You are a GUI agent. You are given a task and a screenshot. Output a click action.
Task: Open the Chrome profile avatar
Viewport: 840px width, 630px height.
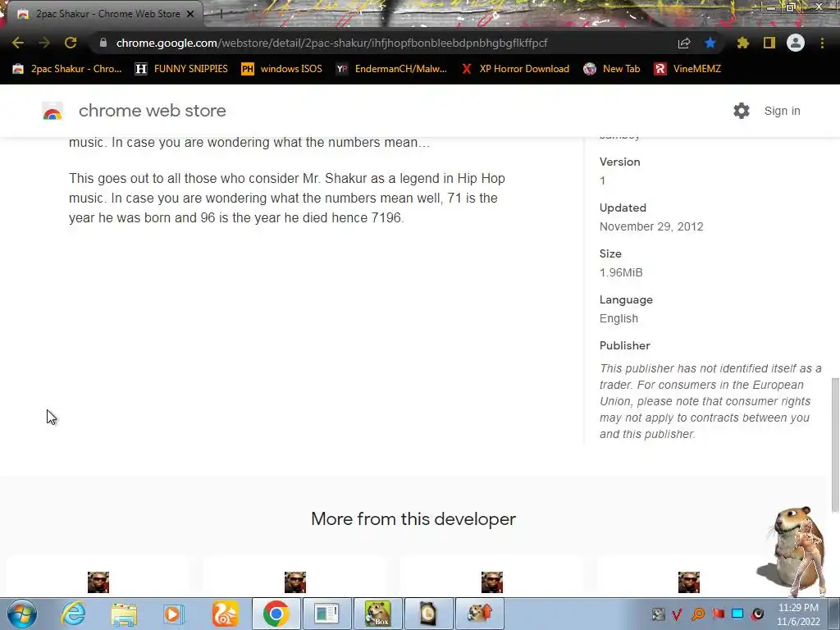coord(796,43)
